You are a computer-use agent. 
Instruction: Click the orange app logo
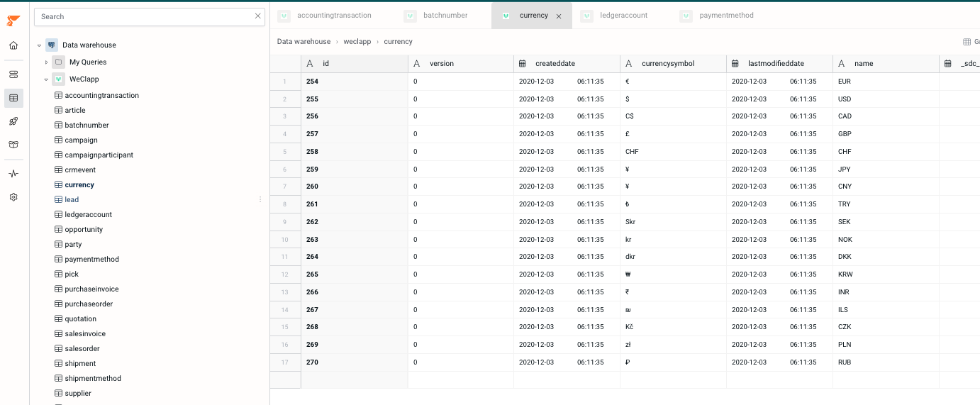[13, 21]
